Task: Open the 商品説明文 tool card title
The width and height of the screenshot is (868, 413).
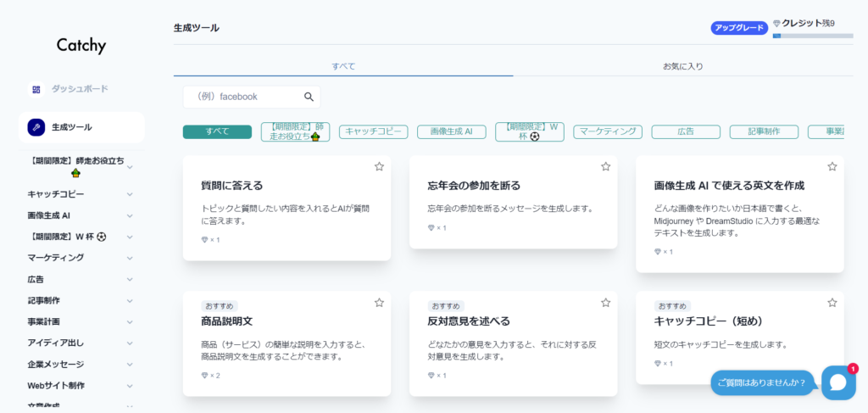Action: pos(227,321)
